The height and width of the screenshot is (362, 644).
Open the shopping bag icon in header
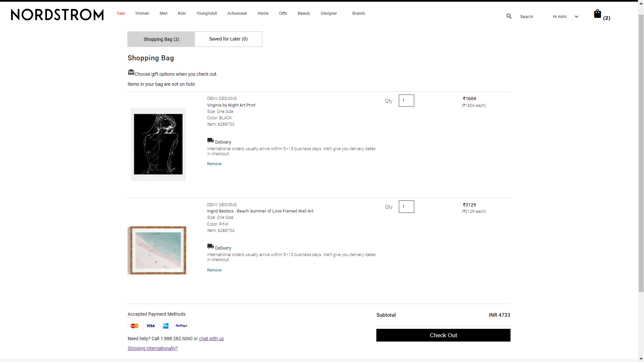tap(597, 14)
